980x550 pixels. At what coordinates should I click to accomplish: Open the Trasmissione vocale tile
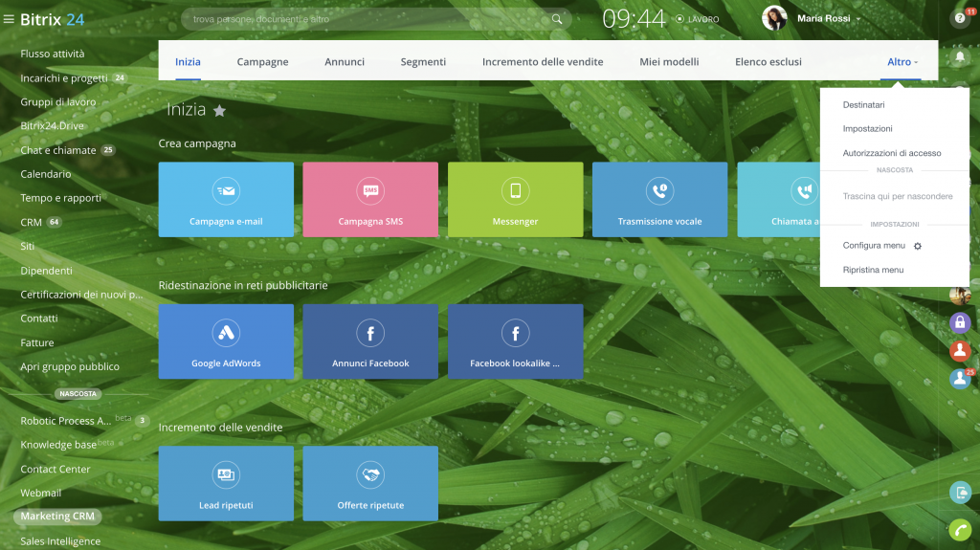(659, 199)
